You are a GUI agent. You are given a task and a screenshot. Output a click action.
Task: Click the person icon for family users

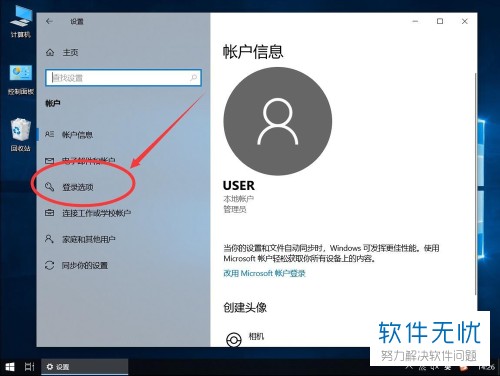point(49,239)
